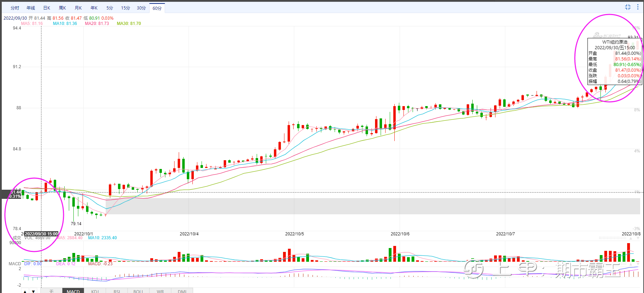This screenshot has width=644, height=293.
Task: Click the 收盘 81.47 tooltip row
Action: 615,70
